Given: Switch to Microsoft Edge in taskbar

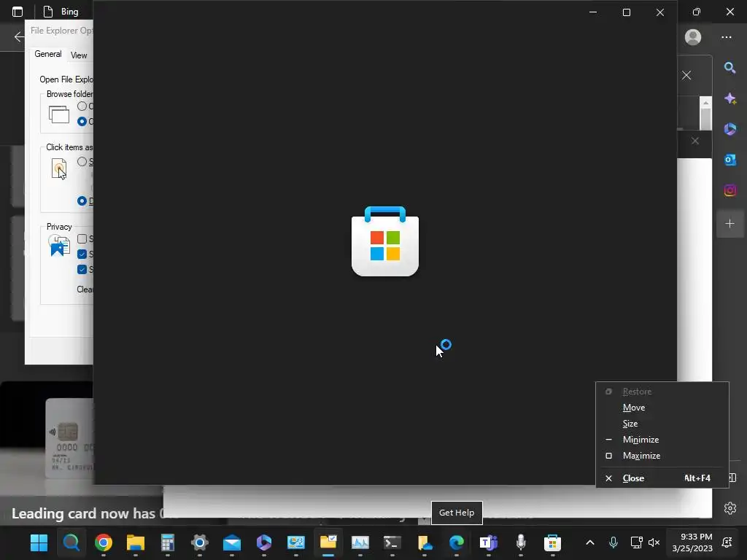Looking at the screenshot, I should coord(457,542).
